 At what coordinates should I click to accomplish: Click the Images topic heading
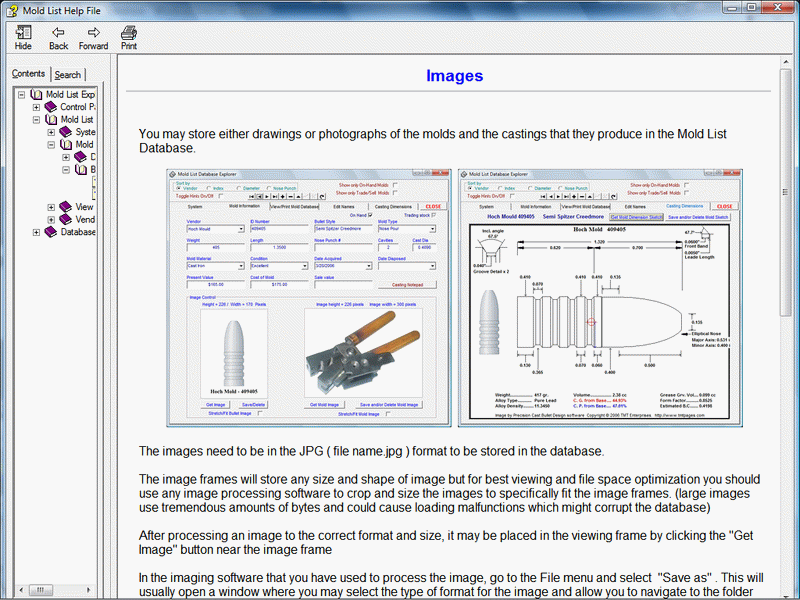tap(455, 76)
